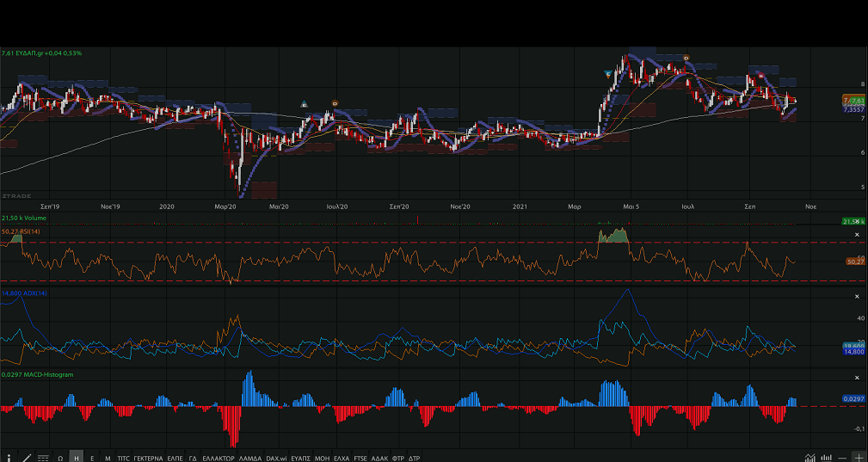Viewport: 868px width, 462px height.
Task: Click the 7,61 current price tag
Action: pos(858,101)
